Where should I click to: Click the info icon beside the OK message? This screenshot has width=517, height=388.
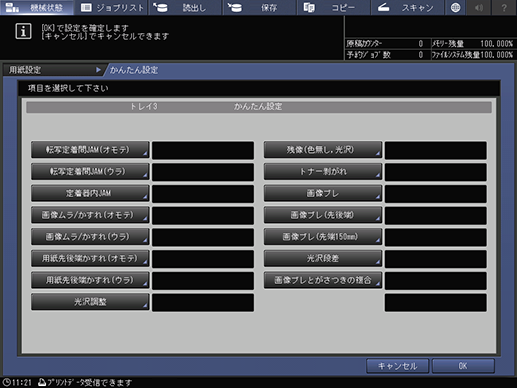pyautogui.click(x=23, y=32)
